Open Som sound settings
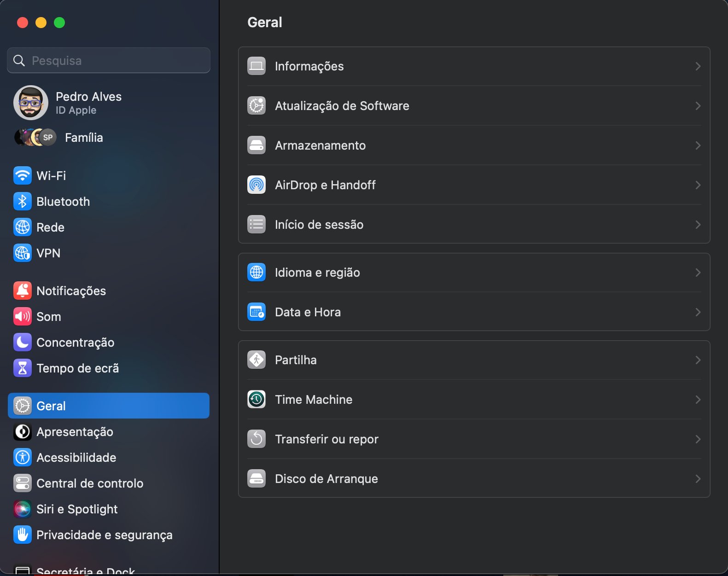Viewport: 728px width, 576px height. coord(109,316)
